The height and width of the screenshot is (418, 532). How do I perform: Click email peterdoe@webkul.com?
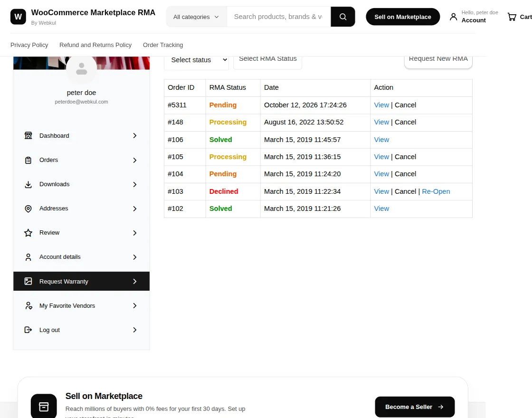pos(81,102)
